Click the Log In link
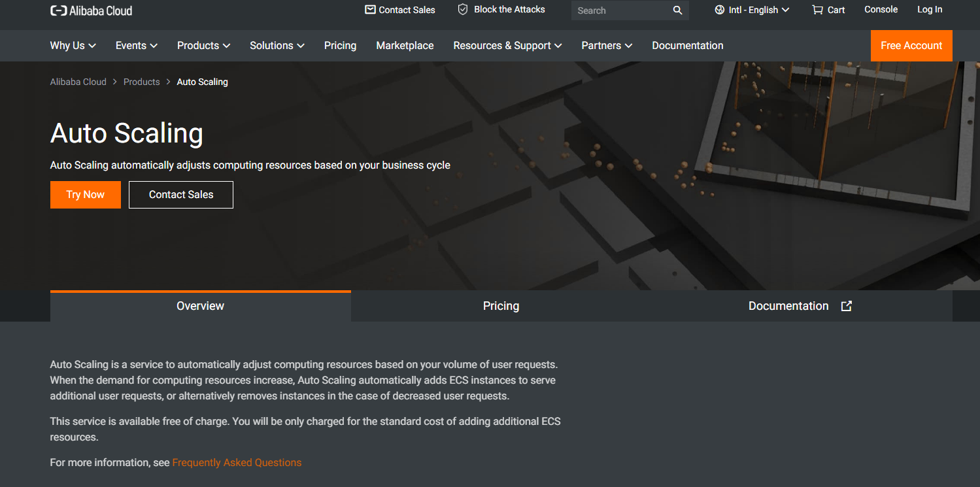Image resolution: width=980 pixels, height=487 pixels. pyautogui.click(x=930, y=9)
